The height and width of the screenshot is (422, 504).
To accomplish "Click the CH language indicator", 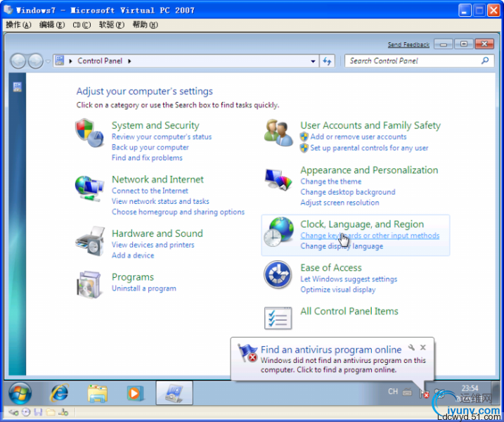I will [393, 392].
